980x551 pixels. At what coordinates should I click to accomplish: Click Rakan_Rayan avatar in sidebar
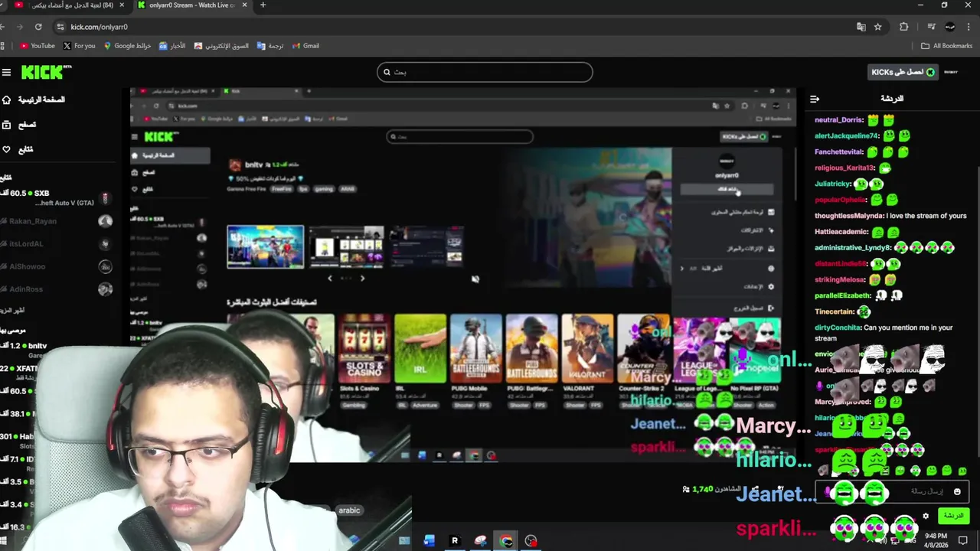point(106,221)
